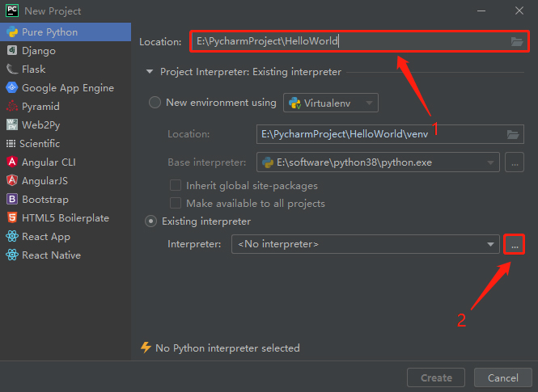538x392 pixels.
Task: Edit the venv Location path field
Action: click(x=390, y=134)
